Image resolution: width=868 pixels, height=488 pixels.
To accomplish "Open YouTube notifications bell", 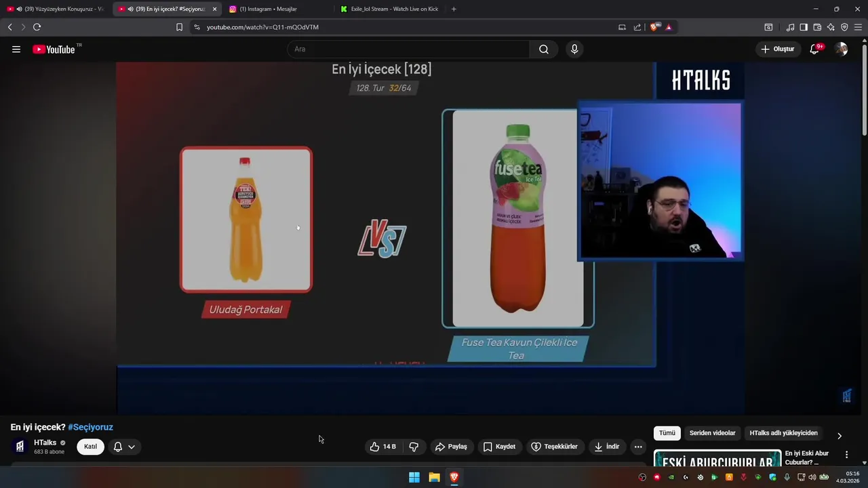I will [815, 49].
